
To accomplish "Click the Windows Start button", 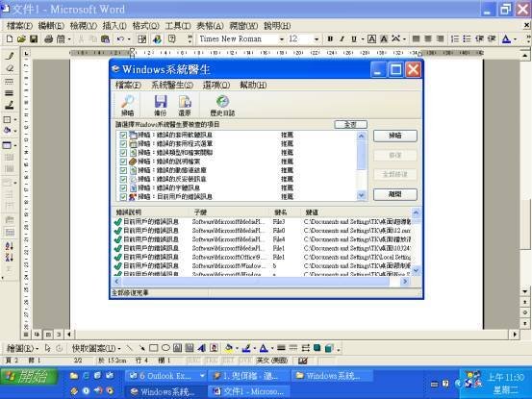I will 29,377.
